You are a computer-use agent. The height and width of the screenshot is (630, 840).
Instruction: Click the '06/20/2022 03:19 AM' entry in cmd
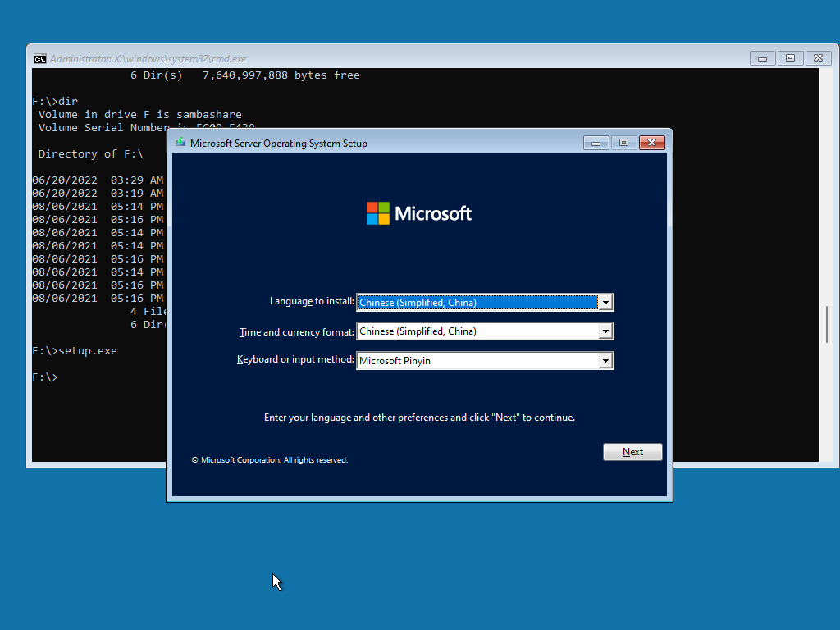(x=98, y=194)
